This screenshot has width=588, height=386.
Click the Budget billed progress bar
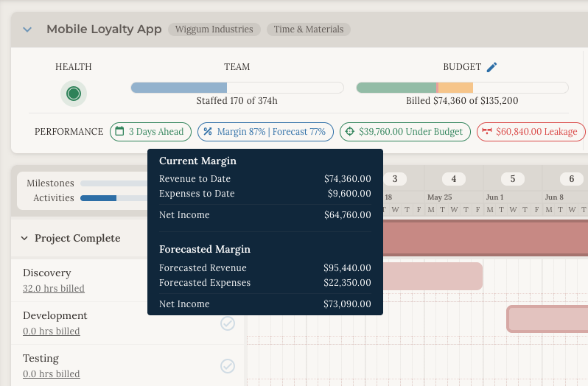[462, 88]
